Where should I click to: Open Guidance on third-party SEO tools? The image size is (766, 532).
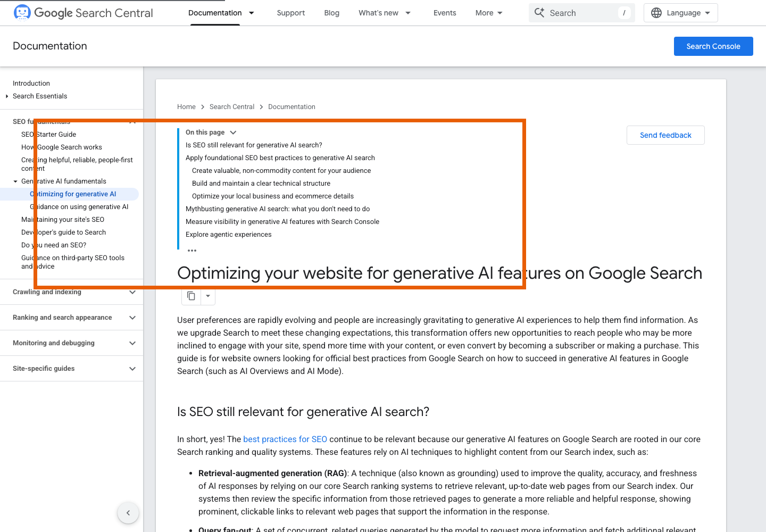coord(73,262)
